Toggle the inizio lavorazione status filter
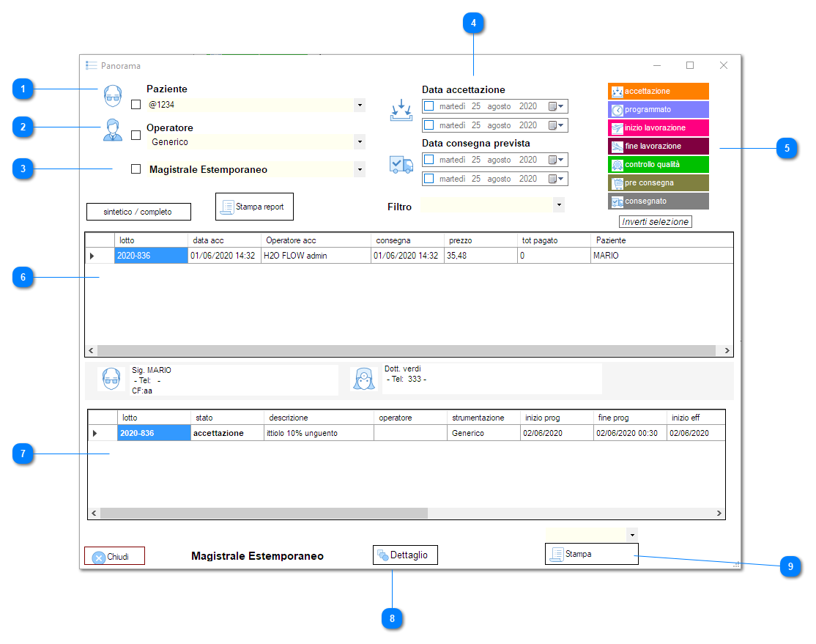The width and height of the screenshot is (816, 644). tap(659, 127)
